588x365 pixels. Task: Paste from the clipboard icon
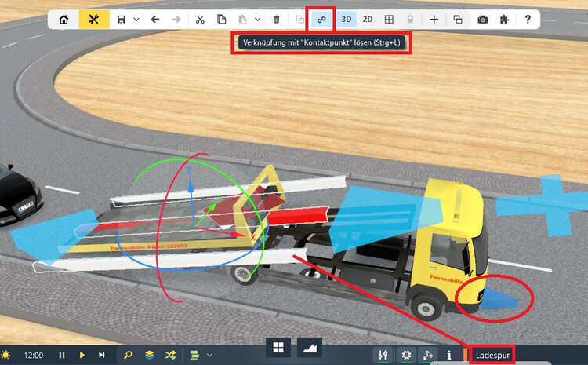(242, 20)
